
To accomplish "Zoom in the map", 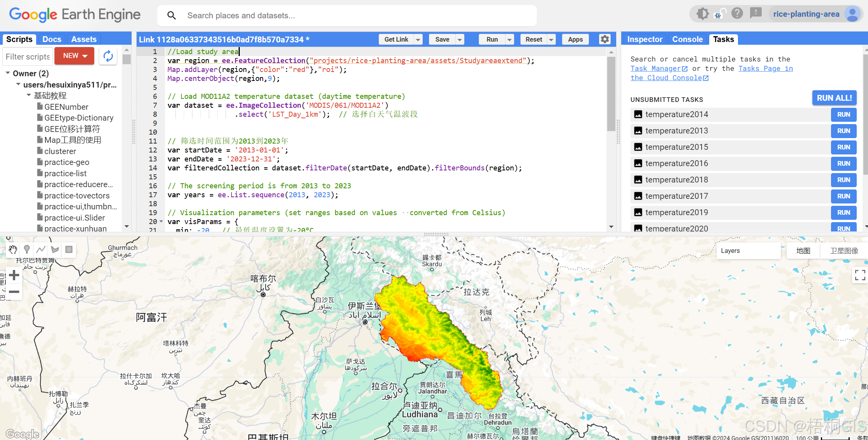I will click(14, 275).
